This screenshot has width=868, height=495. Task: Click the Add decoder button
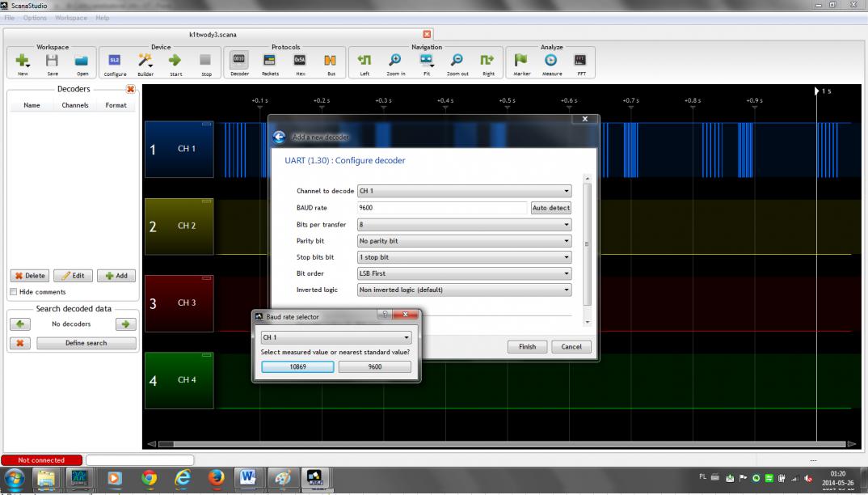116,276
